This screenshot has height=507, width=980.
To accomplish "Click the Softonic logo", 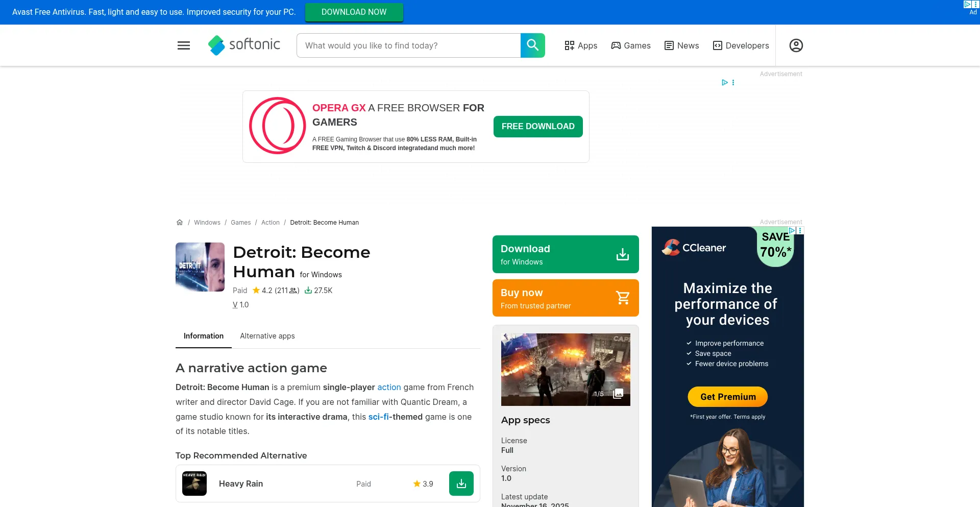I will [x=244, y=45].
